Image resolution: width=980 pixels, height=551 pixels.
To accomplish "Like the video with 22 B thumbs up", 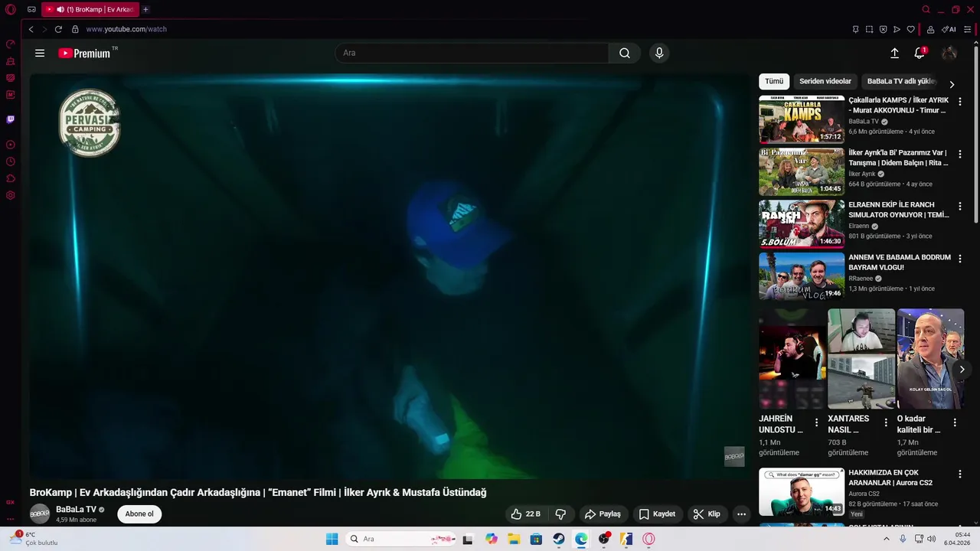I will tap(526, 514).
